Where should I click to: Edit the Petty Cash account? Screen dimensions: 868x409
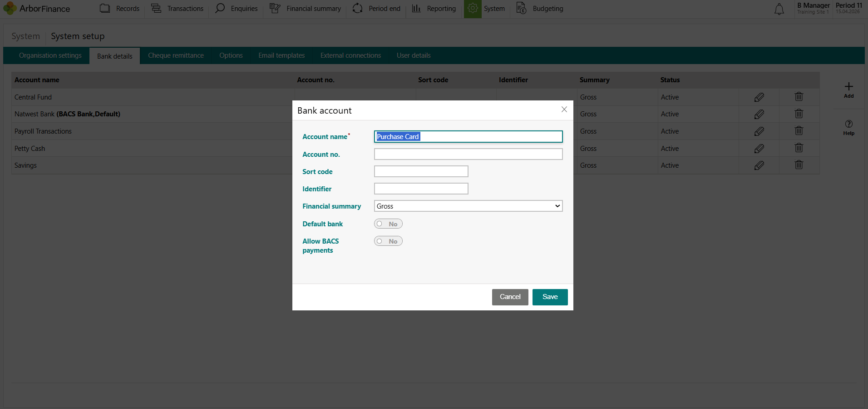coord(759,149)
